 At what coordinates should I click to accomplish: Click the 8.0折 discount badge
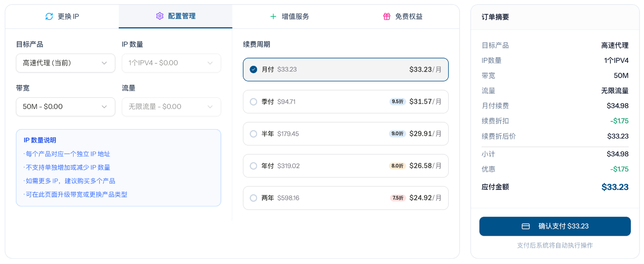398,166
